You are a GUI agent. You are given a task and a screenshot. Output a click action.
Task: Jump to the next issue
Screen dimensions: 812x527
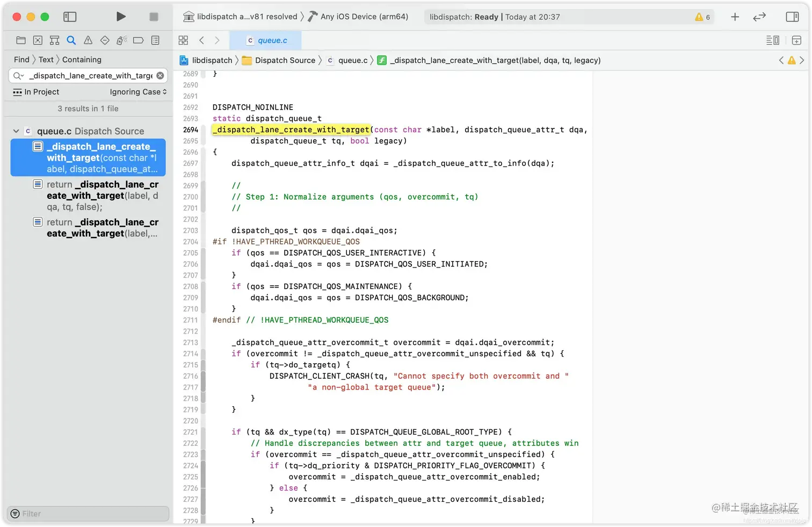802,60
